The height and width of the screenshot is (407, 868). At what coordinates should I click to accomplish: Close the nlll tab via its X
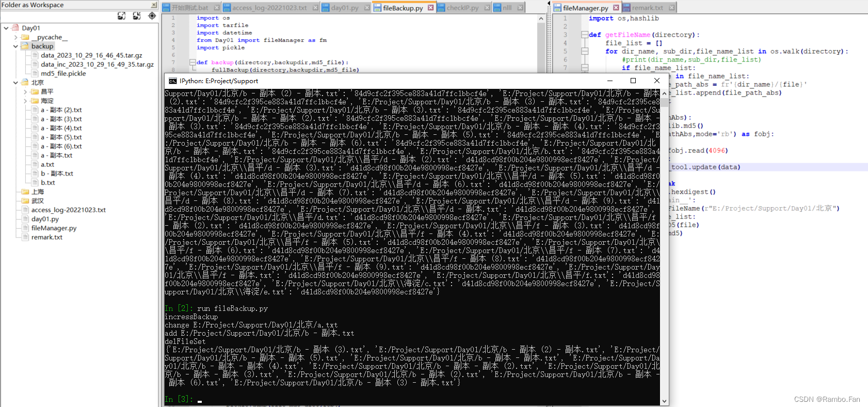coord(520,8)
